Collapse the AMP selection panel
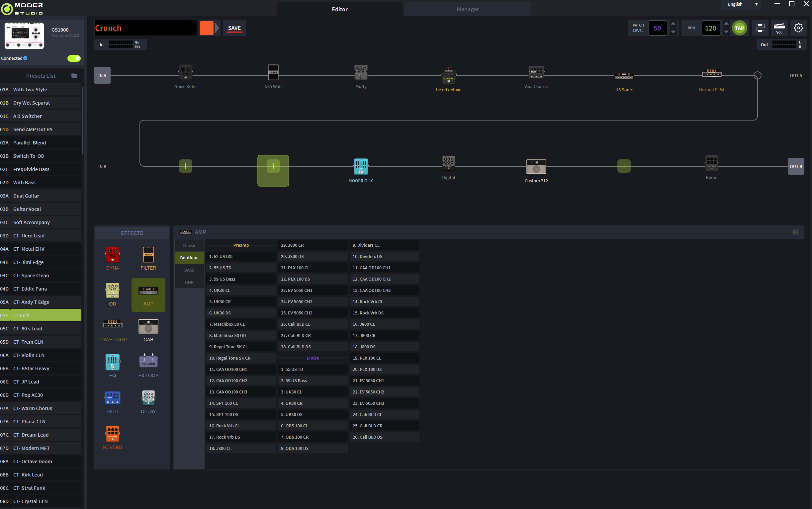This screenshot has height=509, width=812. [x=794, y=232]
